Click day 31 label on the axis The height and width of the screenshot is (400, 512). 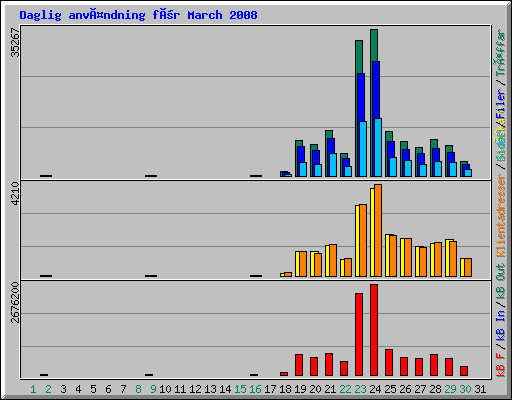click(x=480, y=389)
